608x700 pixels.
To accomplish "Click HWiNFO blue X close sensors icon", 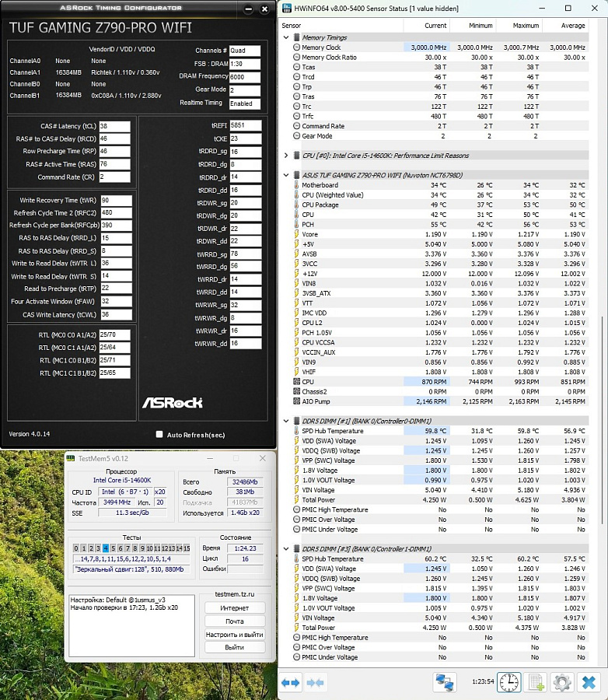I will pyautogui.click(x=589, y=682).
